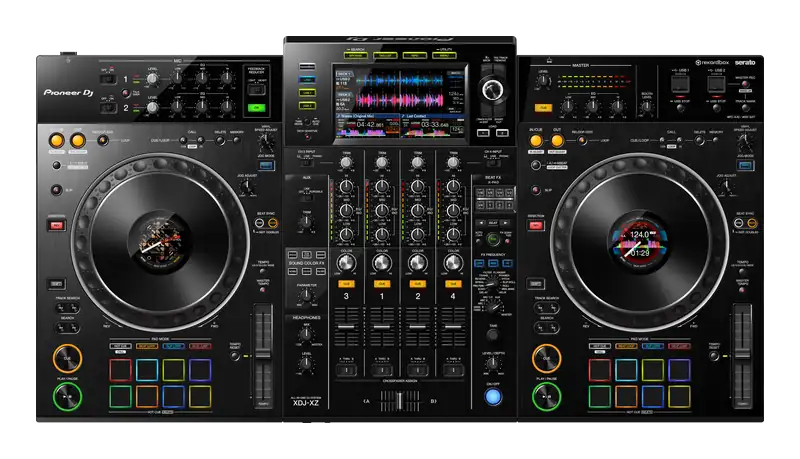Set loop in point on left deck
Viewport: 800px width, 459px height.
coord(57,140)
